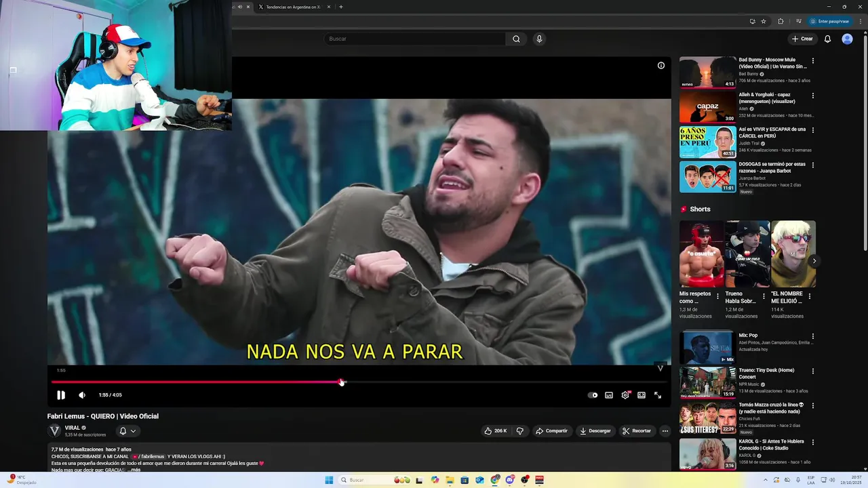
Task: Open options for CÁRCEL en PERÚ video
Action: (812, 130)
